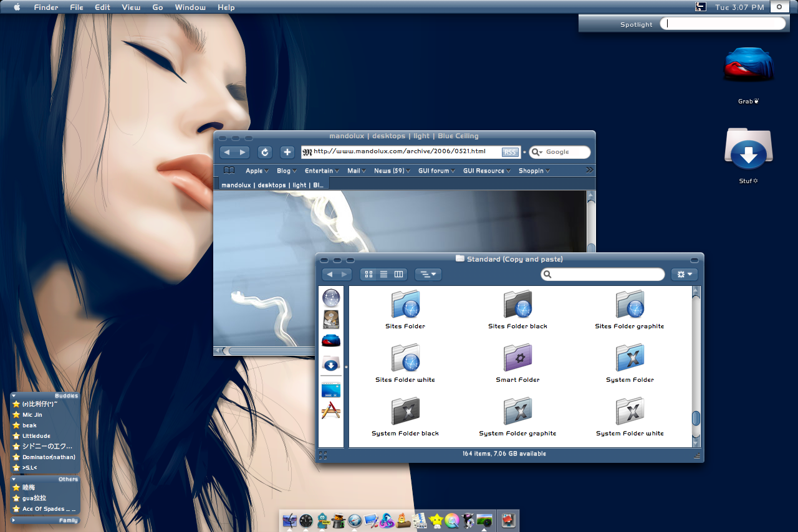Collapse the Buddies group in buddy list

14,396
